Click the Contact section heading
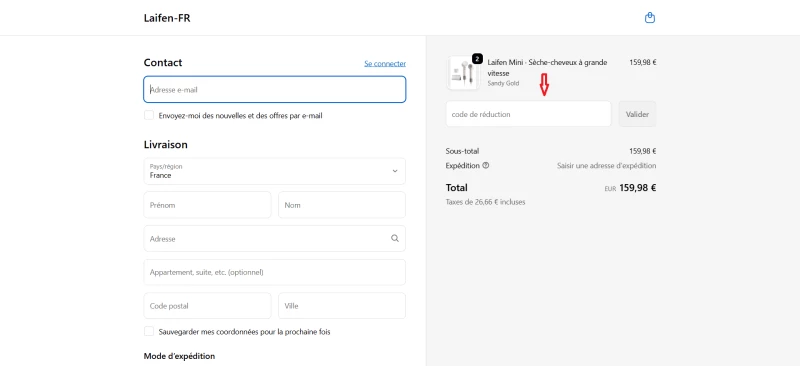Viewport: 800px width, 366px height. coord(163,63)
